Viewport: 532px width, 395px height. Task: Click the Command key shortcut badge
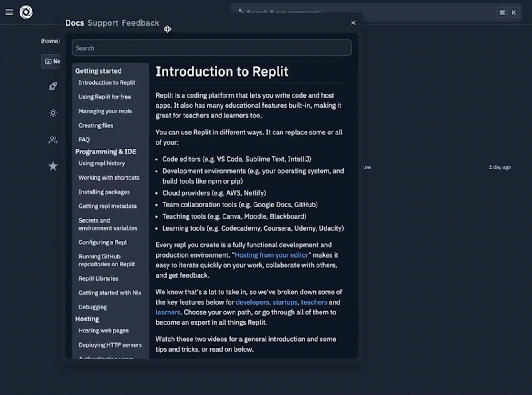point(501,12)
